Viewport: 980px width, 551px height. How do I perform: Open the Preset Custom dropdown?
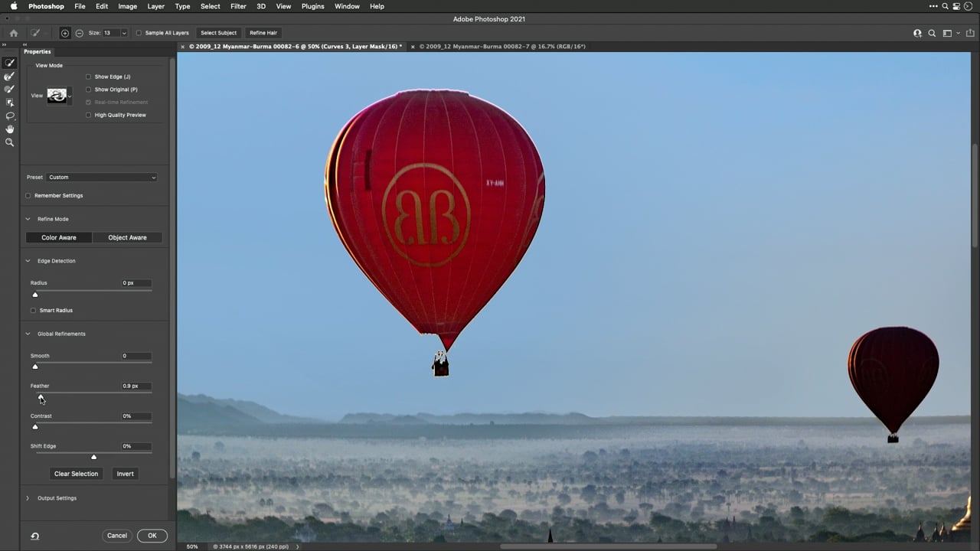point(102,177)
